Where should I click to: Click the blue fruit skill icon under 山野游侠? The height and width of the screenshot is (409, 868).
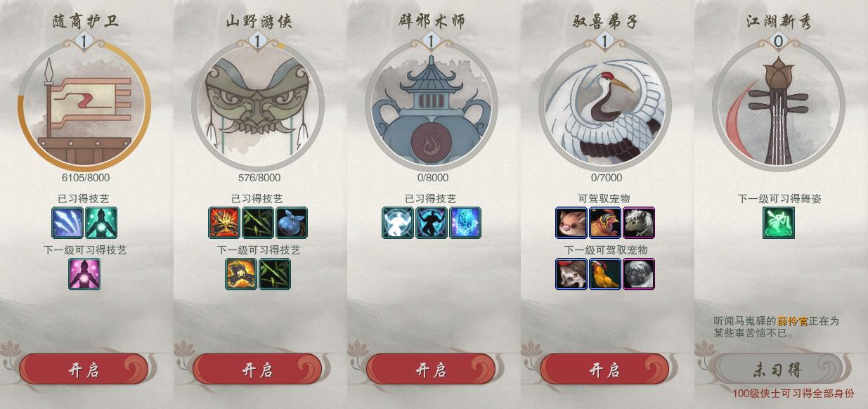pos(292,223)
